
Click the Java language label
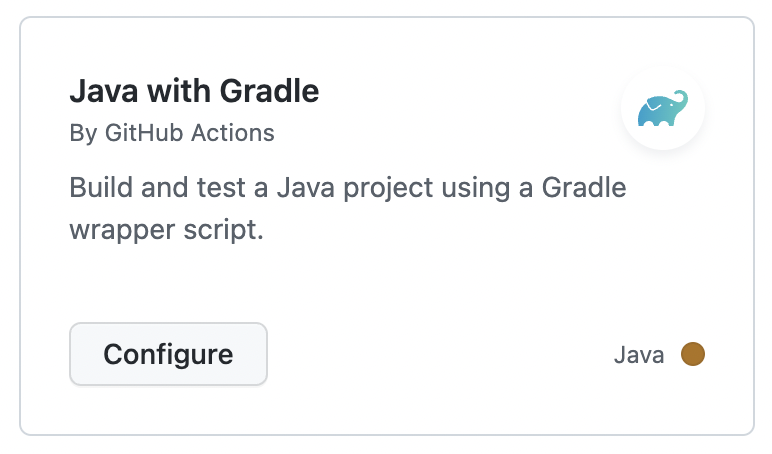tap(639, 355)
